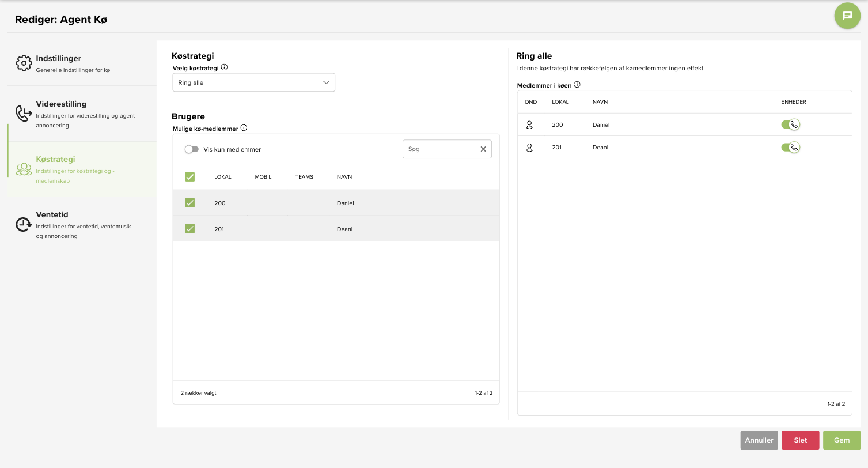
Task: Toggle Vis kun medlemmer switch
Action: click(x=191, y=149)
